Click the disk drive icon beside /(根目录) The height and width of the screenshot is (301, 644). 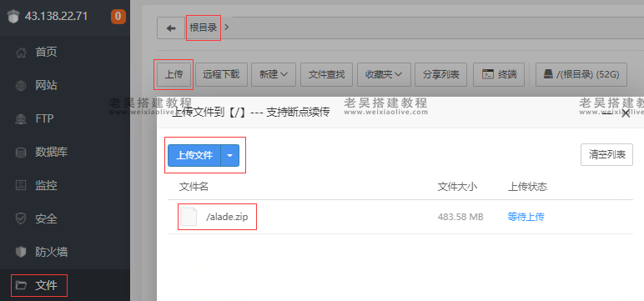[x=548, y=74]
